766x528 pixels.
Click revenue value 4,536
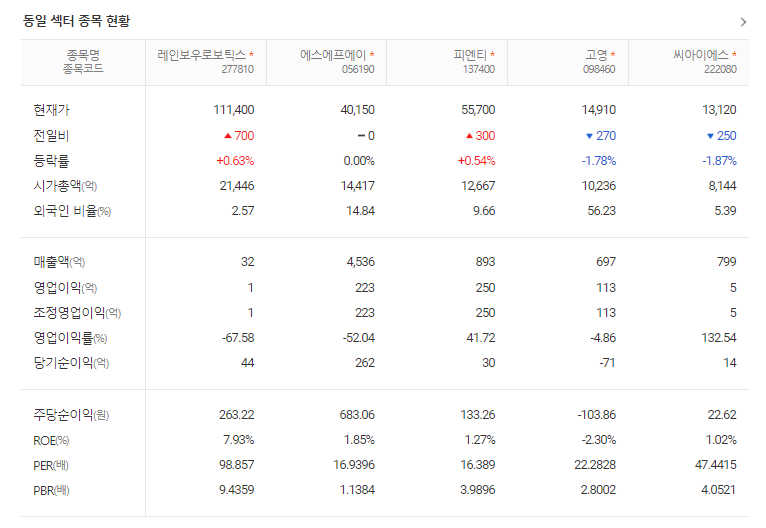pyautogui.click(x=361, y=262)
